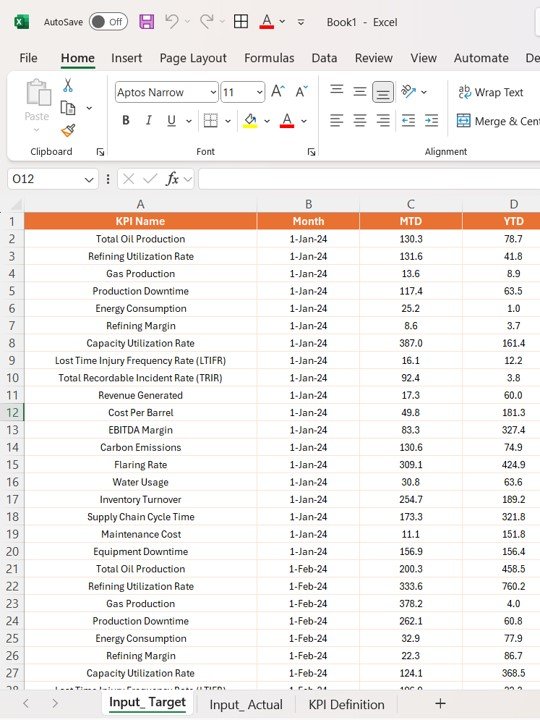Align text right
This screenshot has height=720, width=540.
[x=382, y=121]
